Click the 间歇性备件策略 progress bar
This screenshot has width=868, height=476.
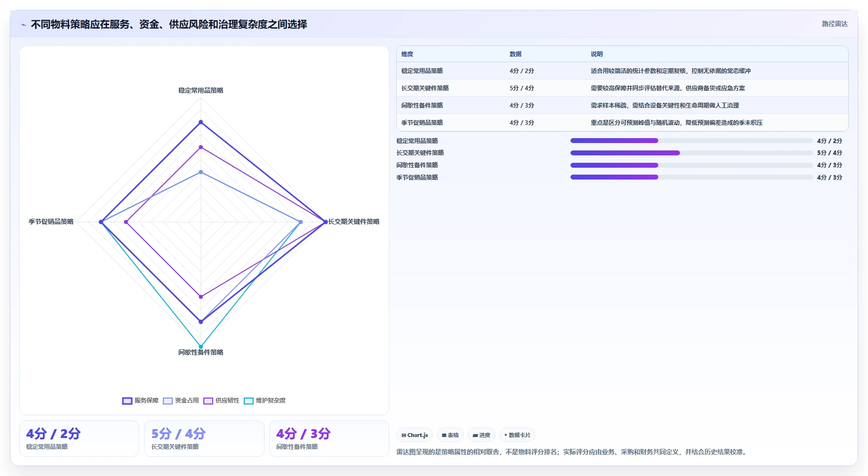[x=691, y=165]
